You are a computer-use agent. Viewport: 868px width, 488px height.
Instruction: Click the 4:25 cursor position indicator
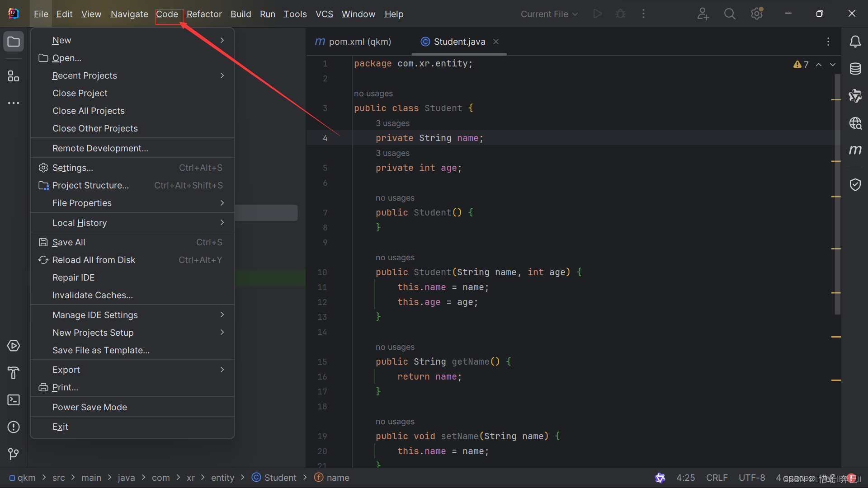(x=685, y=478)
